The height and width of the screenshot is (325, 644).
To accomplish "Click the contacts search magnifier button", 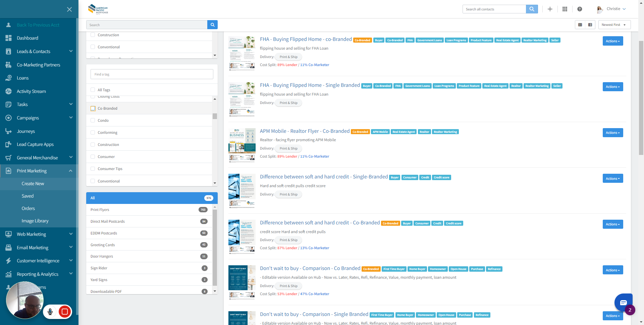I will pyautogui.click(x=532, y=9).
